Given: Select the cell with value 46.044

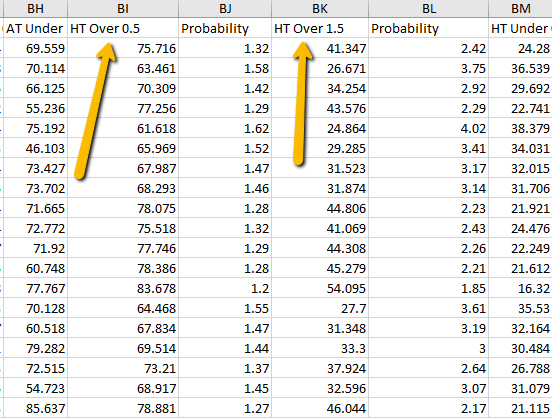Looking at the screenshot, I should pos(320,408).
